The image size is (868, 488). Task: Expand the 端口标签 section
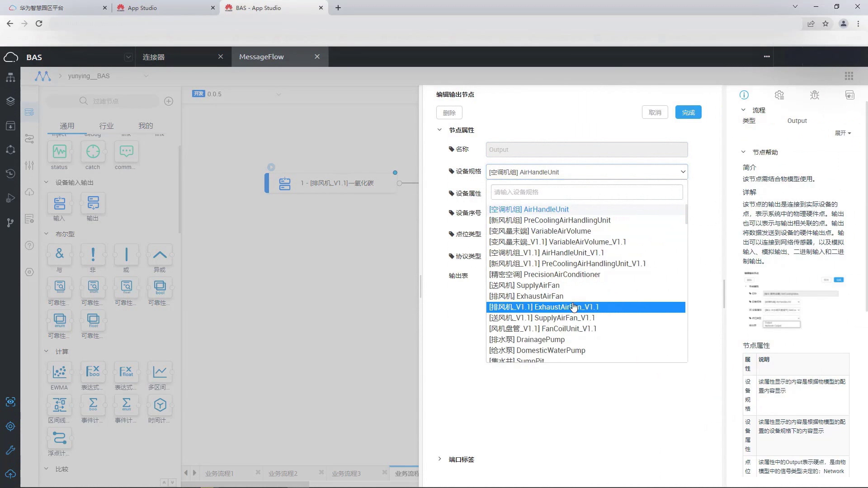coord(439,459)
